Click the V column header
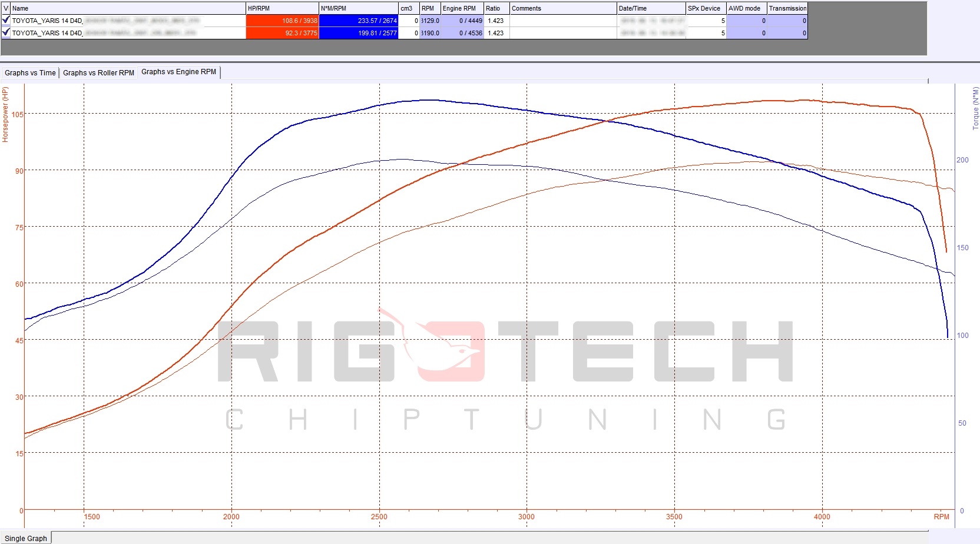This screenshot has height=544, width=980. (x=6, y=8)
